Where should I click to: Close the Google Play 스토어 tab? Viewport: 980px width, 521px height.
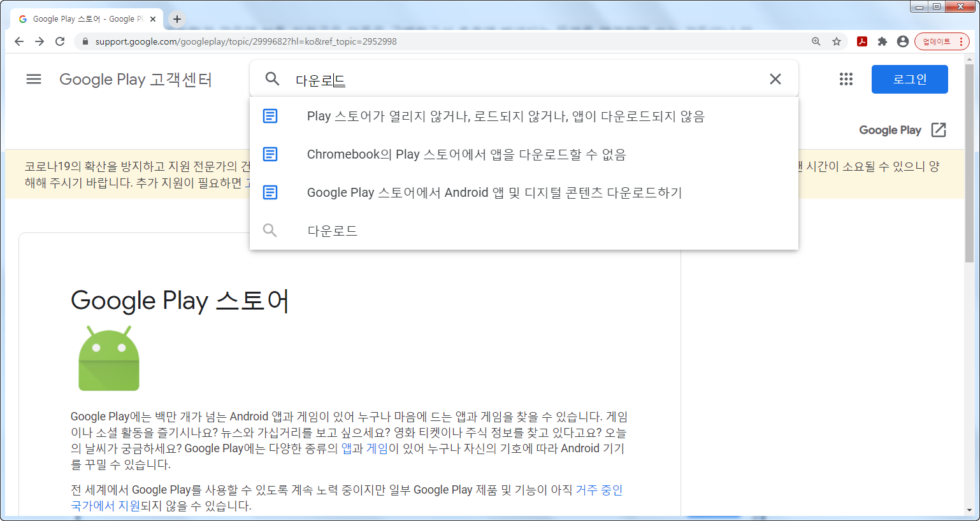pos(153,19)
